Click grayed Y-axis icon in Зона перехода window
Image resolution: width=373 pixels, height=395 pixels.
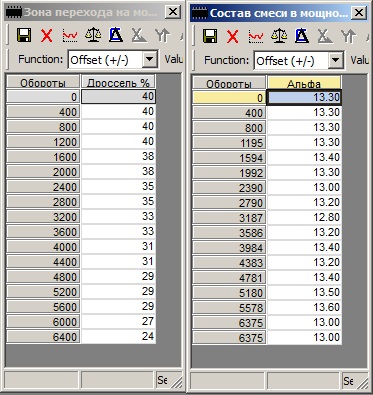click(162, 35)
